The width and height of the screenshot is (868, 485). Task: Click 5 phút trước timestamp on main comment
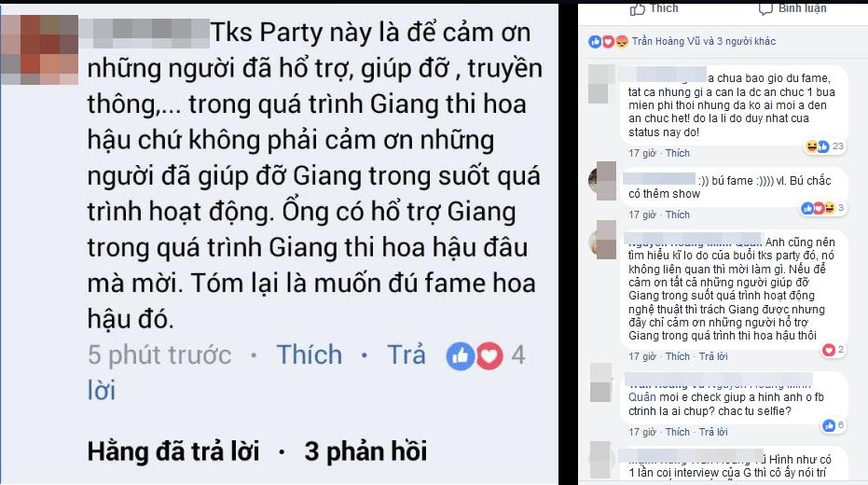(x=159, y=355)
